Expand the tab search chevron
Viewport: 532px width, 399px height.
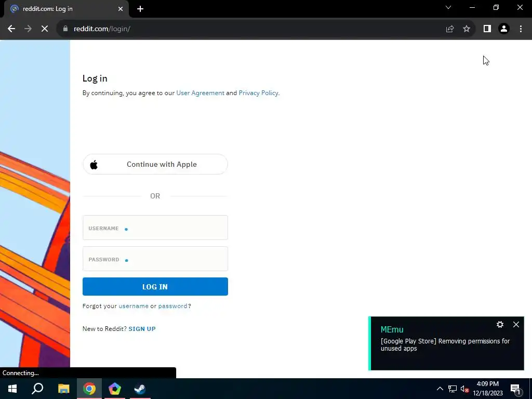pos(448,7)
